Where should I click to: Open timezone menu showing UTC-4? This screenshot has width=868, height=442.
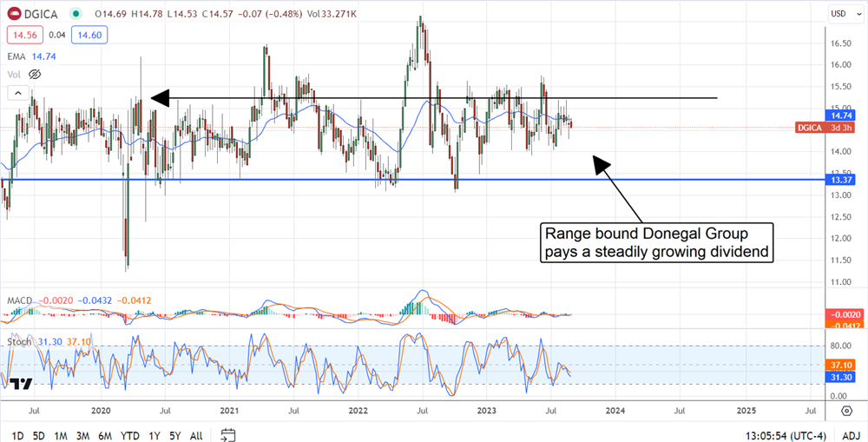point(779,435)
